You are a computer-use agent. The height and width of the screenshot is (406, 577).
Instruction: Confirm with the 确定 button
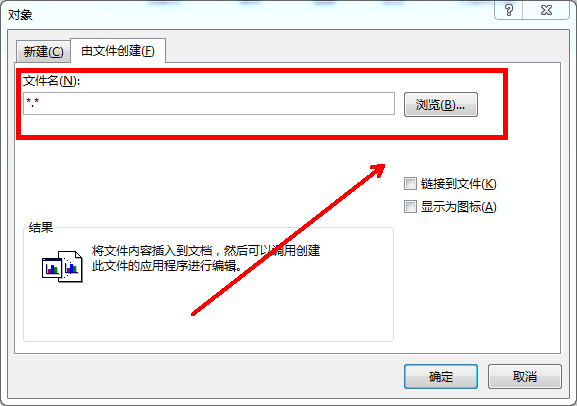(x=441, y=377)
